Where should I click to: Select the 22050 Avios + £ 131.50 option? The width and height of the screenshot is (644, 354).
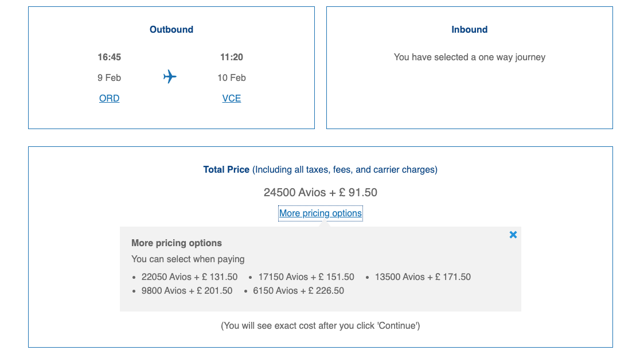189,277
